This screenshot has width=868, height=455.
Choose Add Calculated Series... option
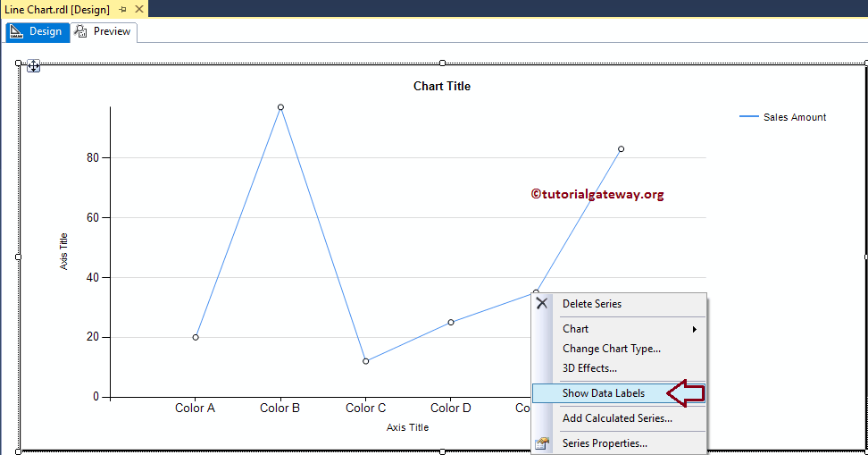(619, 417)
